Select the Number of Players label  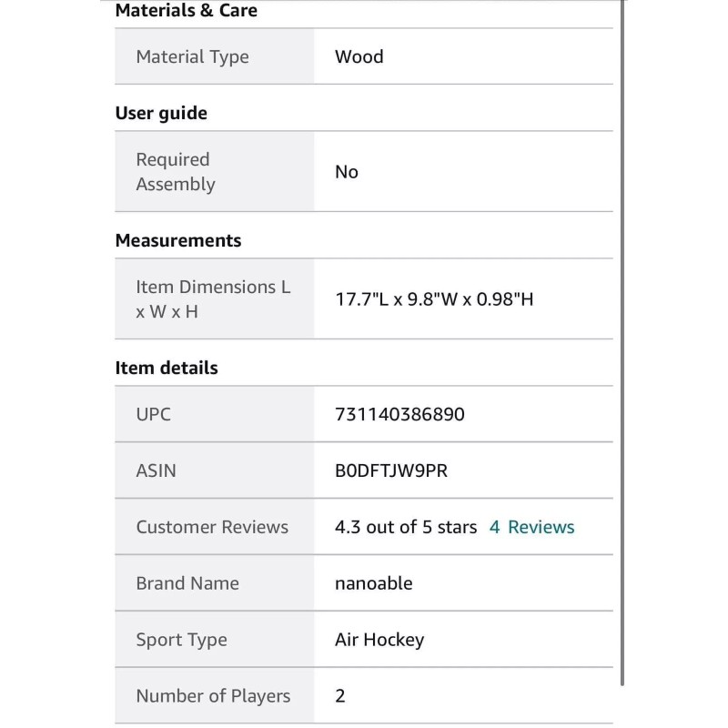click(213, 696)
